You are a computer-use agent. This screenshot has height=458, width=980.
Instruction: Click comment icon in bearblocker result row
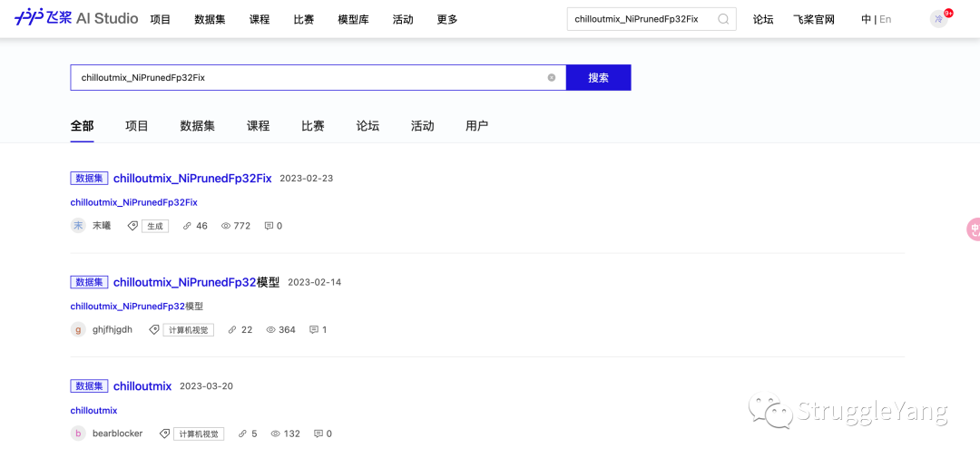(318, 433)
